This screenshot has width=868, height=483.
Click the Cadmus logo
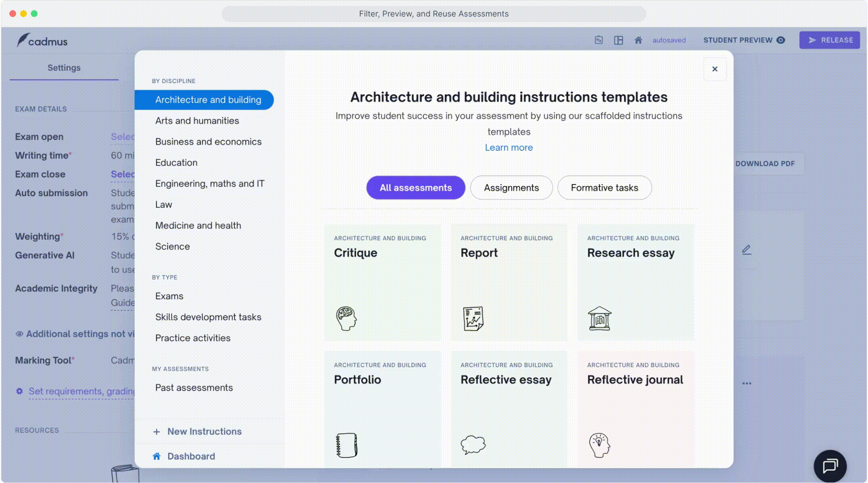[42, 40]
